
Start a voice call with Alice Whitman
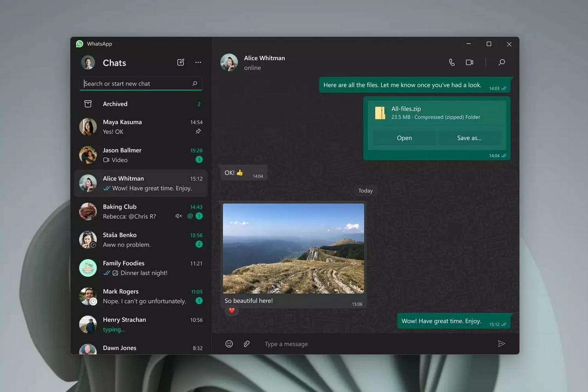[x=451, y=62]
